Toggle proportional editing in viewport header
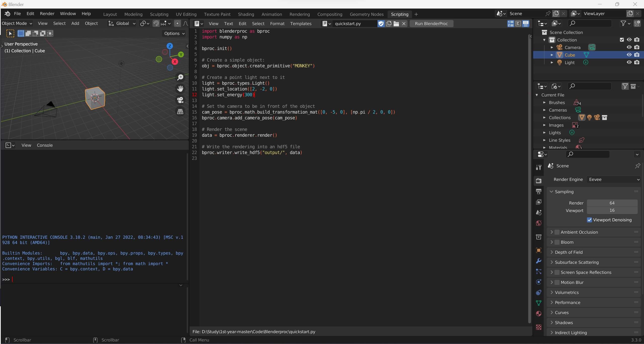The image size is (644, 344). coord(177,23)
